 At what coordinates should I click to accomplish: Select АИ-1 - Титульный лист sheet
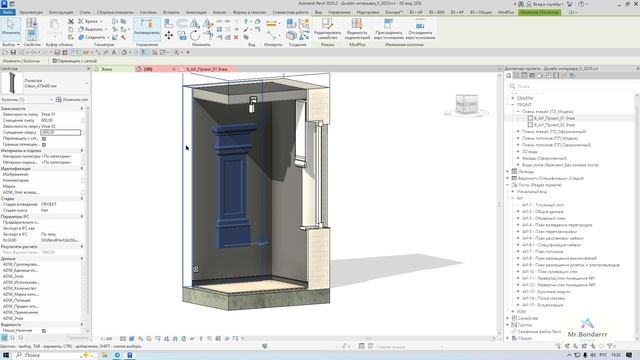coord(543,205)
